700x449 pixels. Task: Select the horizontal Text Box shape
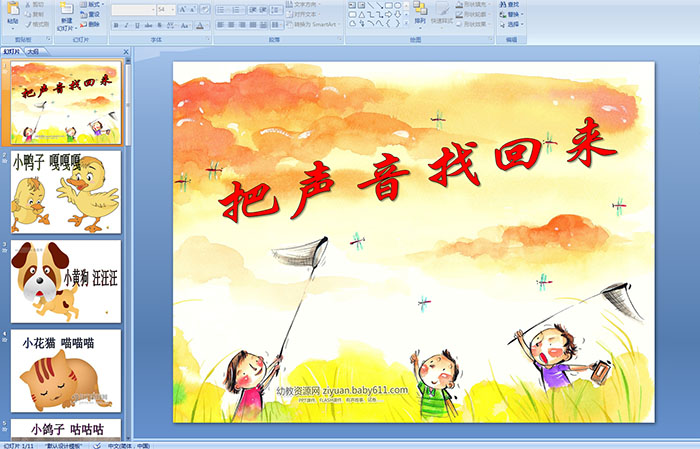tap(352, 5)
